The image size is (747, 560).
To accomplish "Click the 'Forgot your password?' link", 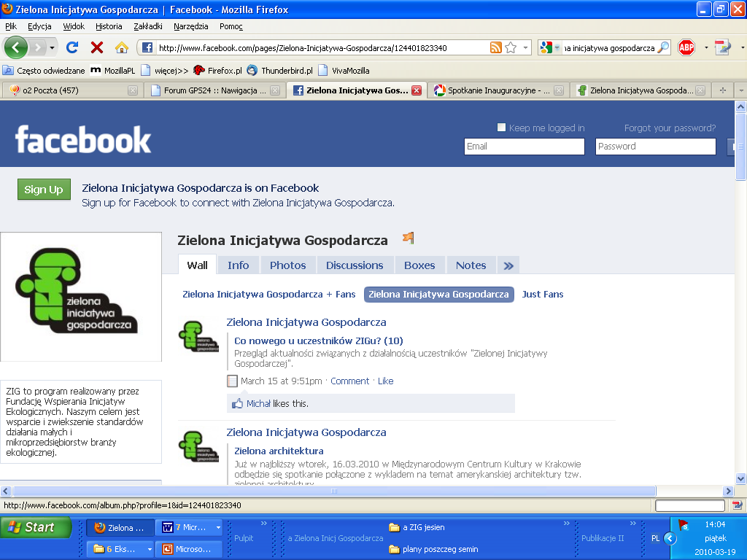I will [670, 128].
